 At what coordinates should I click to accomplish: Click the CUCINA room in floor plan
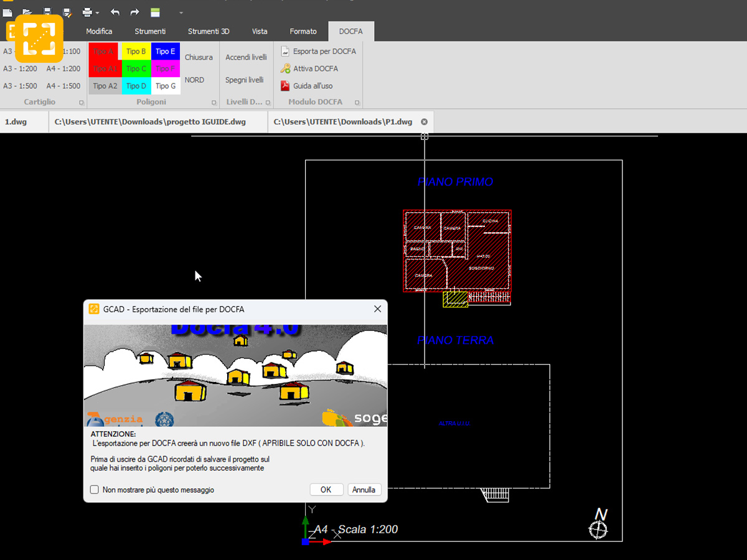pyautogui.click(x=490, y=221)
